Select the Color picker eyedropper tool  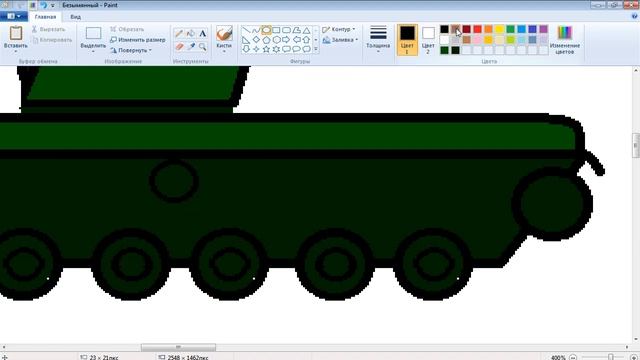(191, 47)
